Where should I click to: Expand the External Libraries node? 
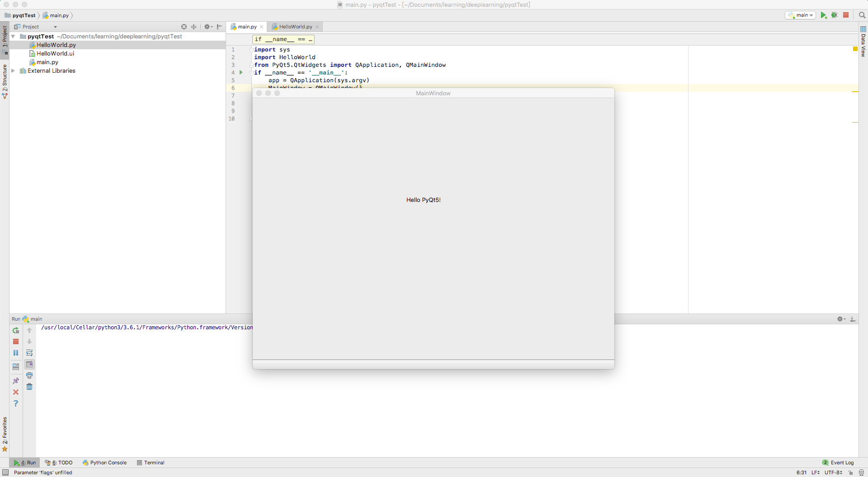[13, 70]
